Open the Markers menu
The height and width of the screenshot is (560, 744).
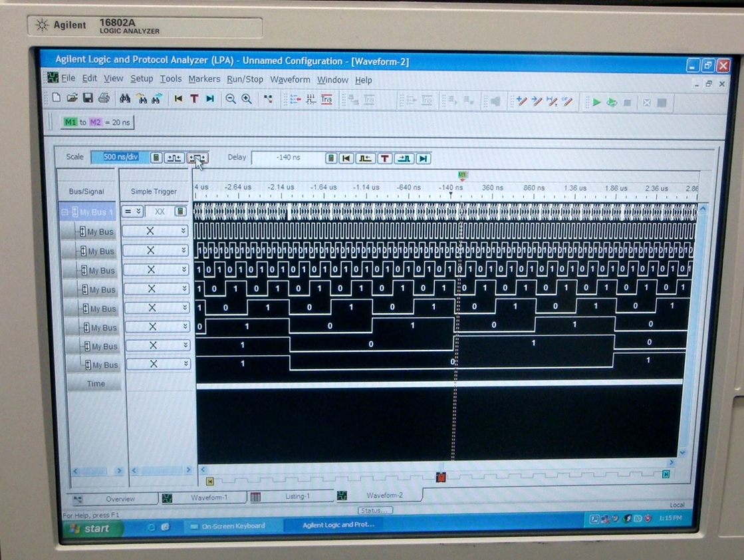(204, 78)
